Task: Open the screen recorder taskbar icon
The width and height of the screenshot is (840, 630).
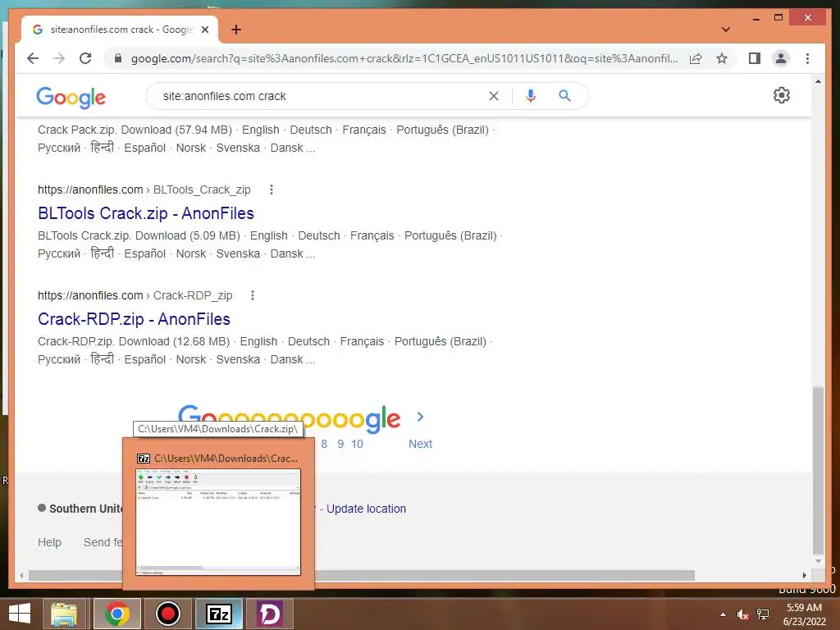Action: pyautogui.click(x=167, y=614)
